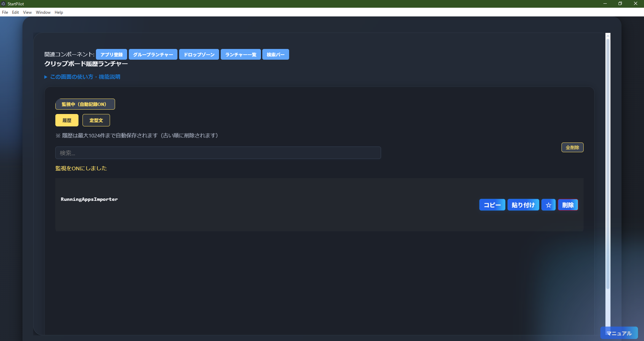Delete the entry with 削除 button
644x341 pixels.
tap(568, 205)
